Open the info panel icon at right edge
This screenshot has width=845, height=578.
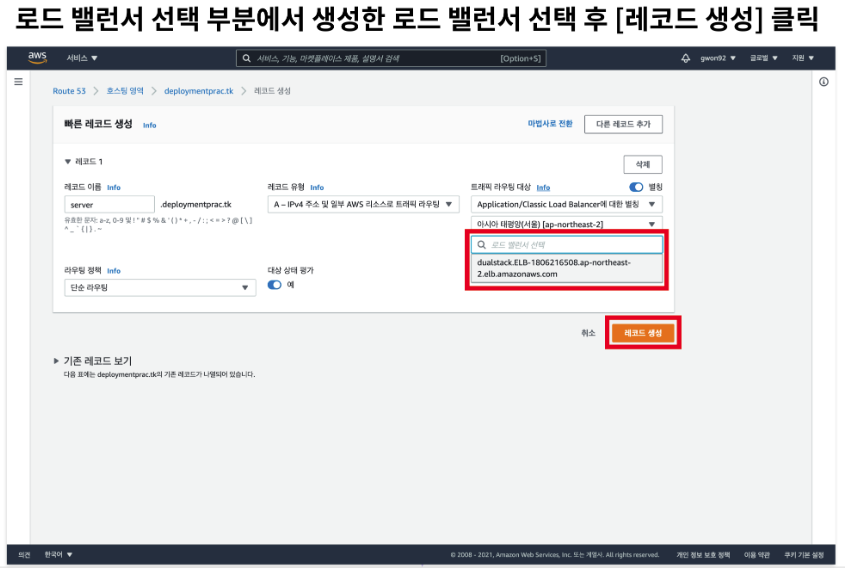click(823, 82)
